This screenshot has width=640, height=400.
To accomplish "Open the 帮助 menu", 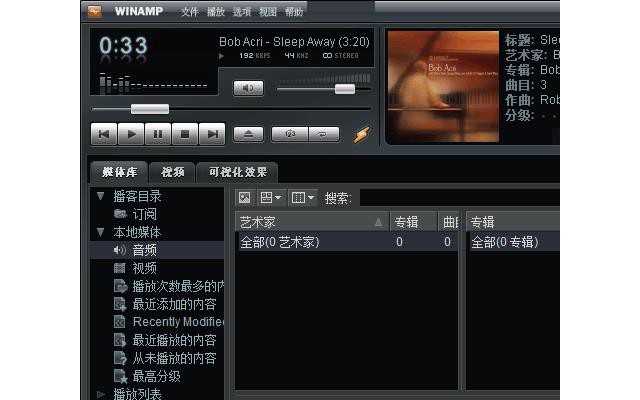I will (x=294, y=12).
